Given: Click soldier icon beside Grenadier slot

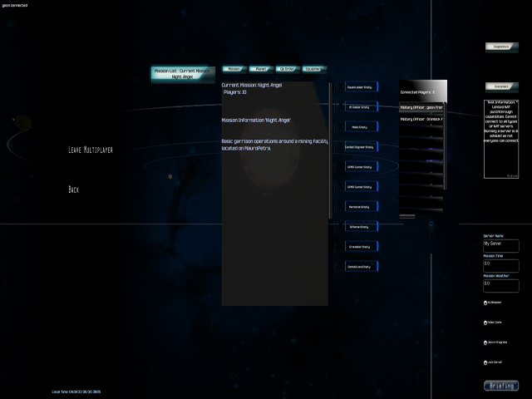Looking at the screenshot, I should (340, 247).
